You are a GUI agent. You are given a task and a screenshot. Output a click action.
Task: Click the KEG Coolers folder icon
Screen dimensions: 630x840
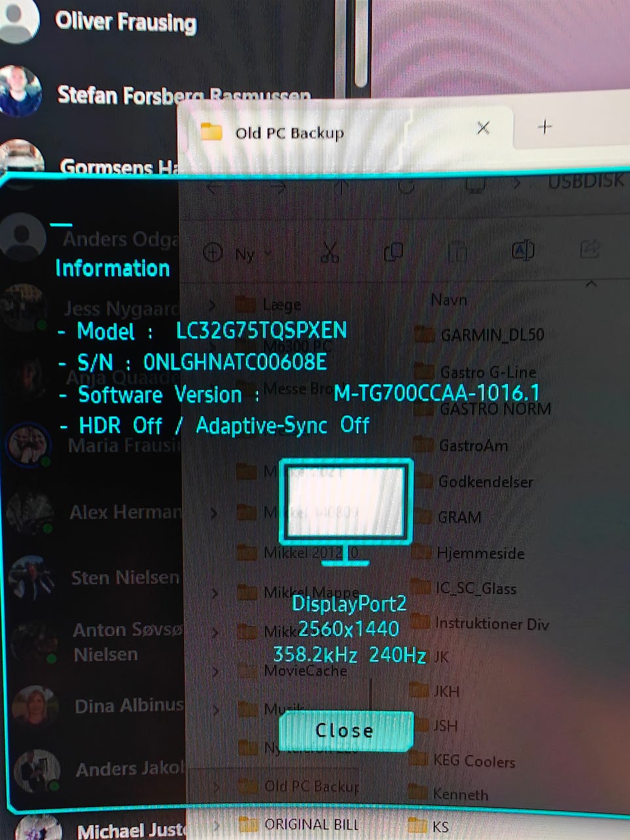coord(419,760)
